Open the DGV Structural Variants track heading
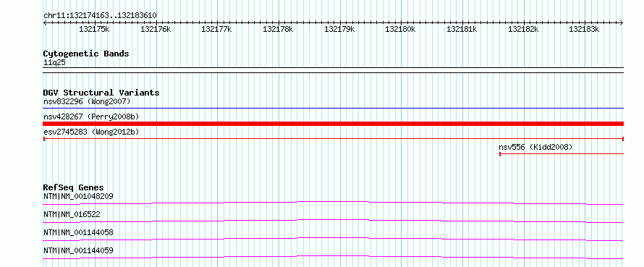This screenshot has width=644, height=267. point(101,93)
